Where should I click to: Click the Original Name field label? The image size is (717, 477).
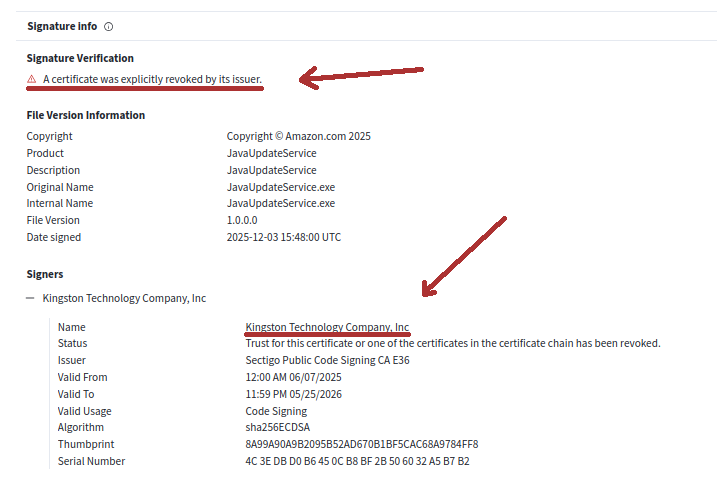[x=60, y=187]
